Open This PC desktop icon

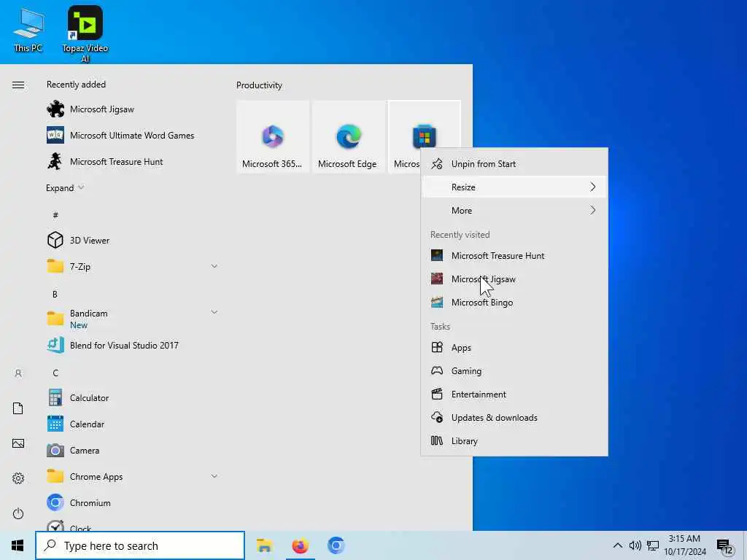tap(28, 29)
